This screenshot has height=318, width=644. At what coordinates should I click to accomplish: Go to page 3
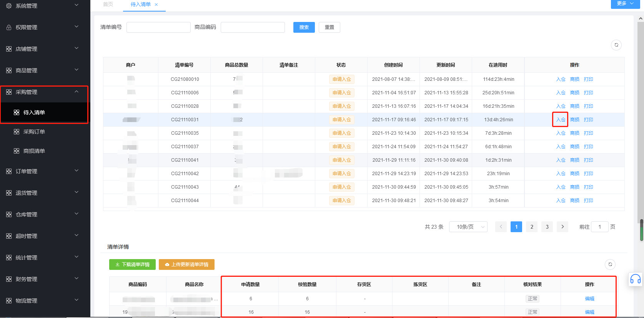point(547,227)
